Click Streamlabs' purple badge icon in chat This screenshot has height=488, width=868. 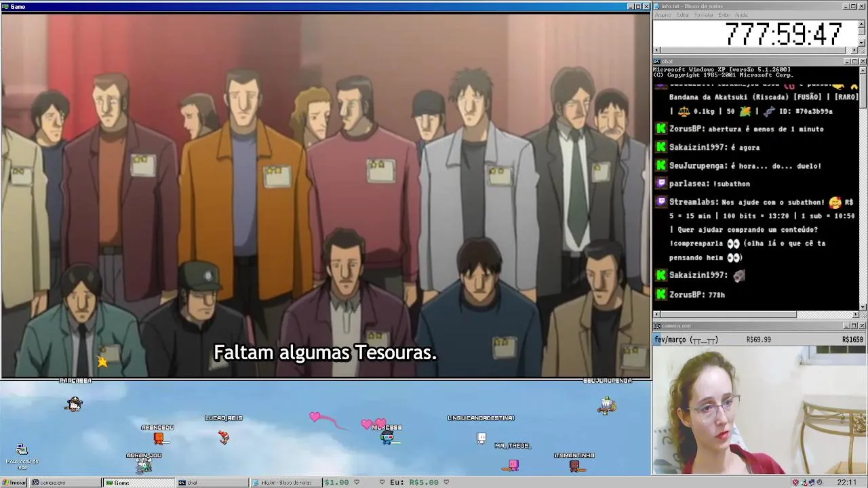pyautogui.click(x=661, y=202)
